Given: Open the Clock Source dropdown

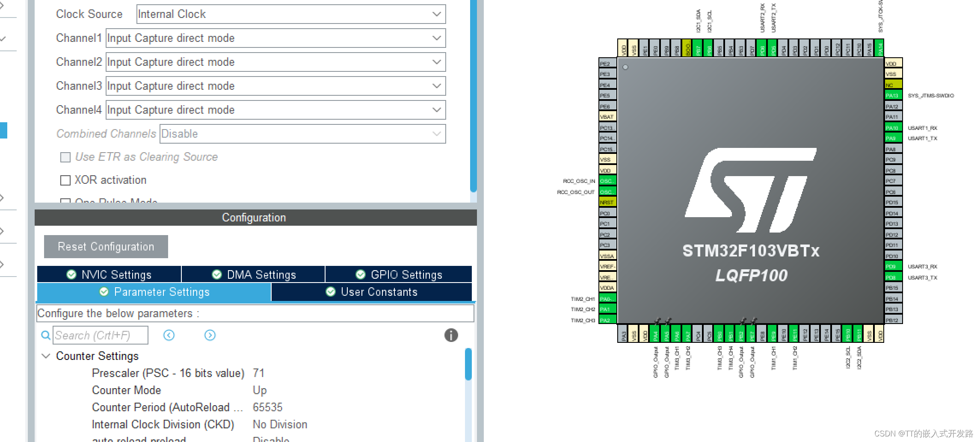Looking at the screenshot, I should (x=291, y=14).
